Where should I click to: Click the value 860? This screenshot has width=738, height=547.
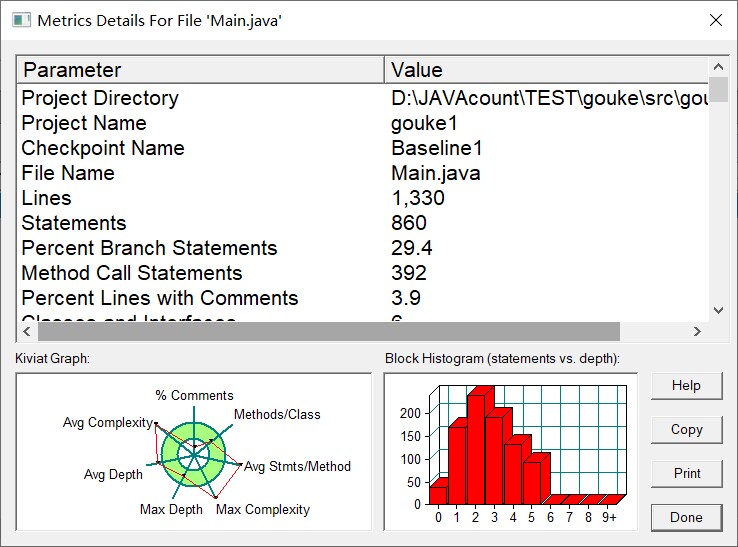409,223
